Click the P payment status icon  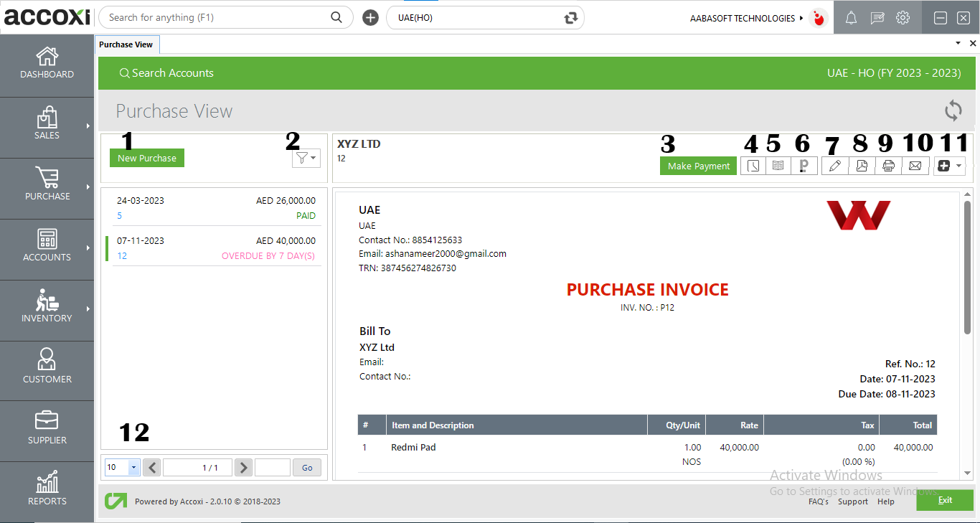point(804,166)
